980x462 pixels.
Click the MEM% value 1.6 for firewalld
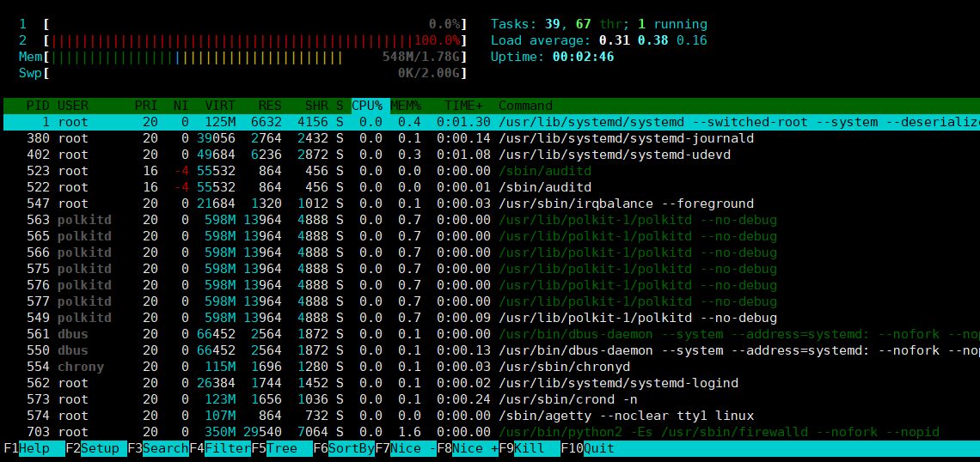click(x=408, y=432)
